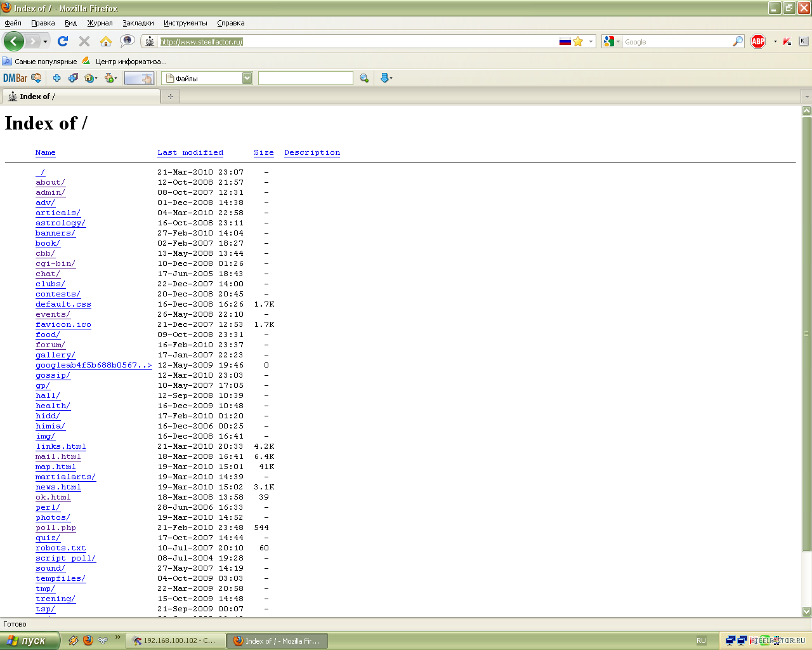
Task: Open a new tab with the plus button
Action: (170, 96)
